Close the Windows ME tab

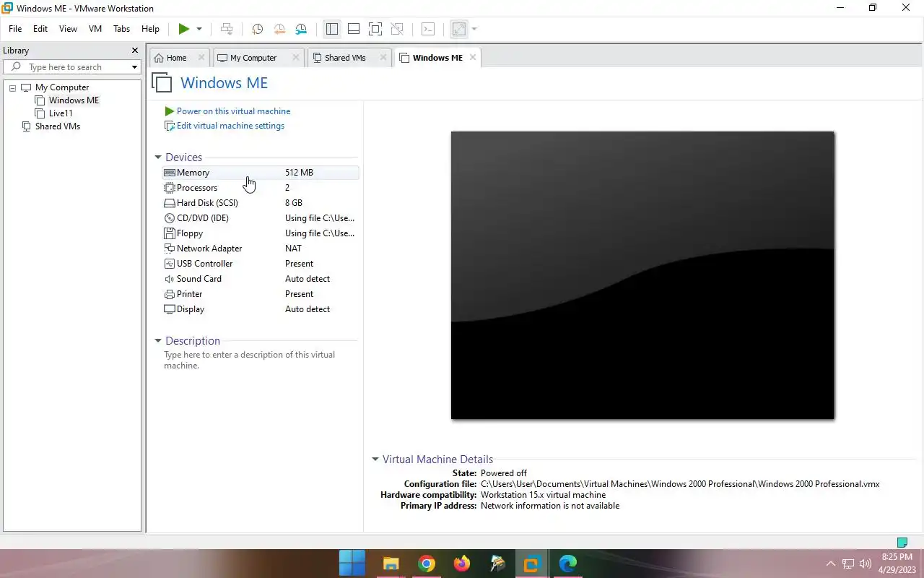473,58
